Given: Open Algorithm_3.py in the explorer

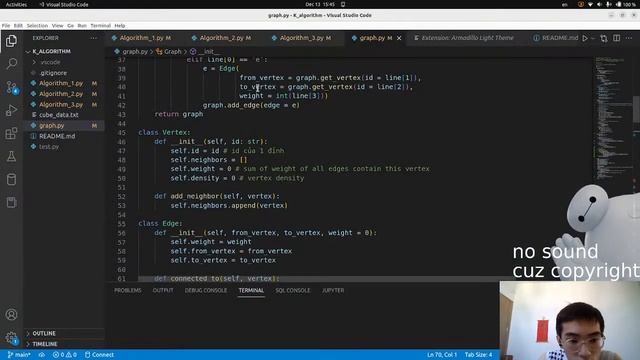Looking at the screenshot, I should point(61,104).
